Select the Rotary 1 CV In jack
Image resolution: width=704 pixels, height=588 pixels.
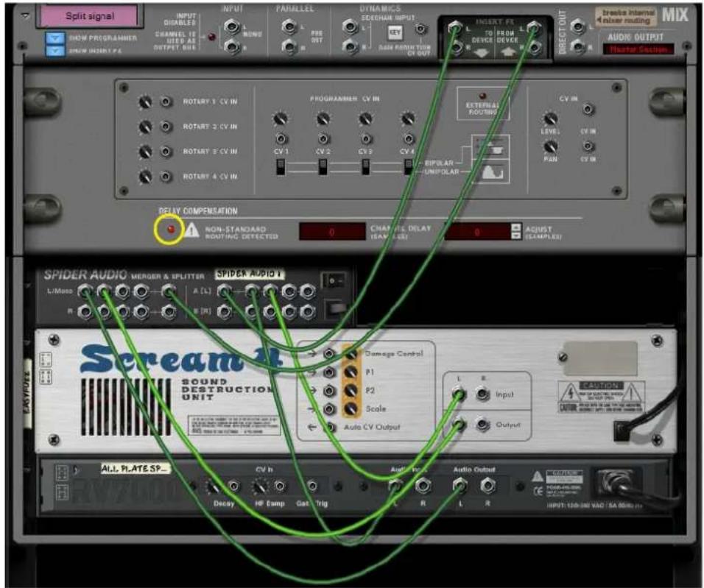pos(166,102)
